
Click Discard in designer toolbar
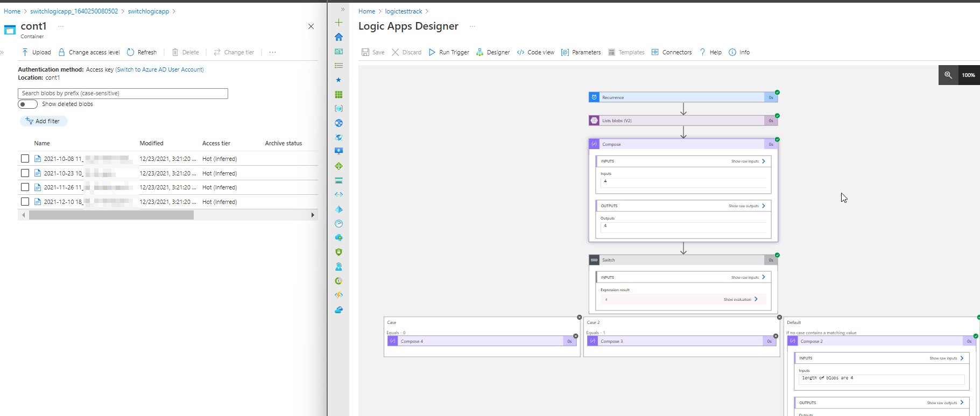pyautogui.click(x=406, y=52)
